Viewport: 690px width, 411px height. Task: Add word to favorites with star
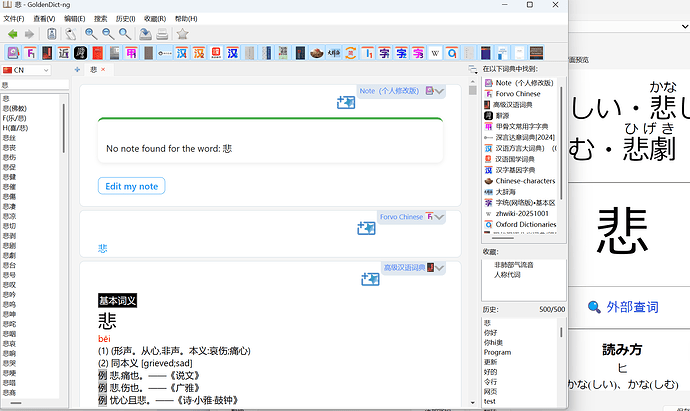click(182, 34)
